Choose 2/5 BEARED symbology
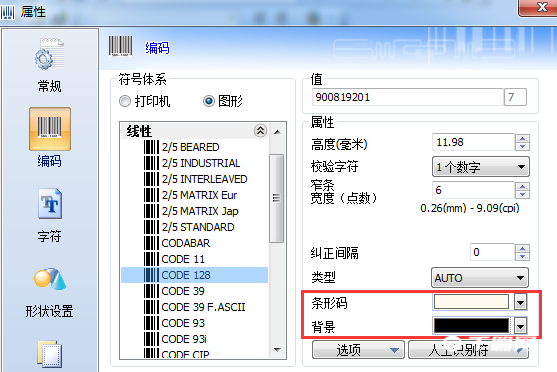Screen dimensions: 557x372 (190, 147)
